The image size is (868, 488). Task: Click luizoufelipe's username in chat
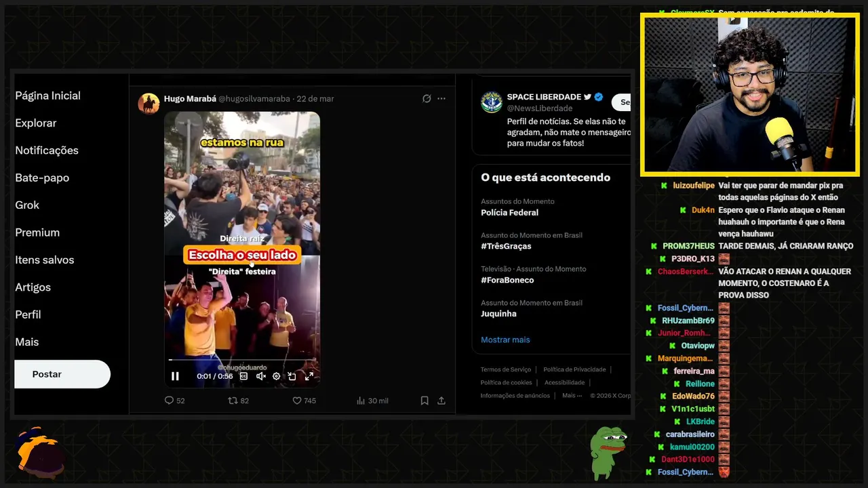coord(694,186)
